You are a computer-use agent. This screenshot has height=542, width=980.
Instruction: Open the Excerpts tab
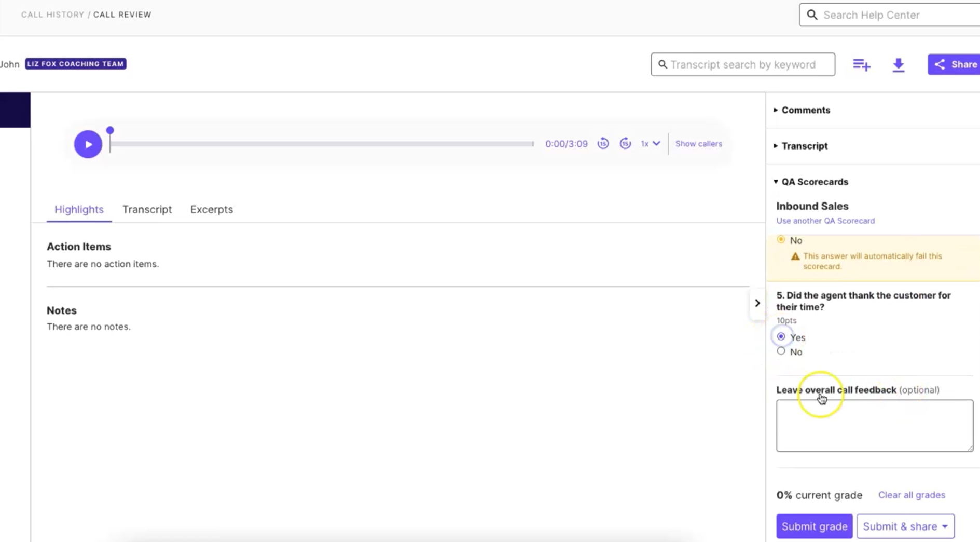point(212,209)
